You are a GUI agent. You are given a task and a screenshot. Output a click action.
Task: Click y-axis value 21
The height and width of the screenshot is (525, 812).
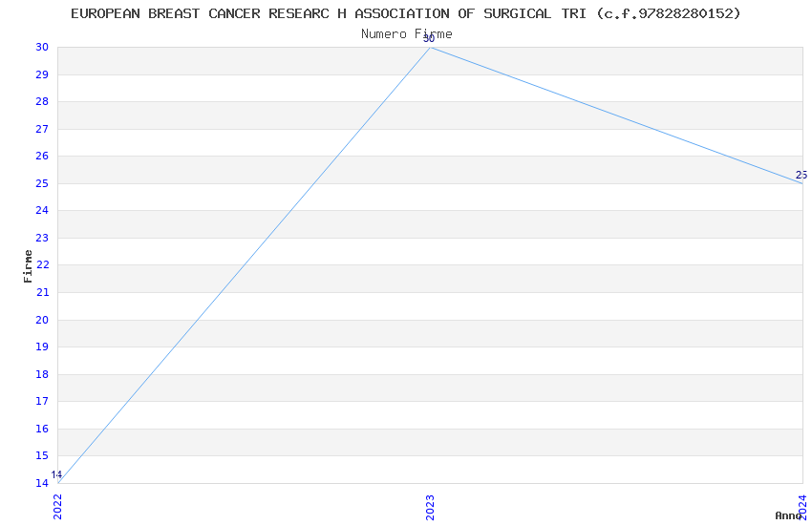pyautogui.click(x=42, y=292)
